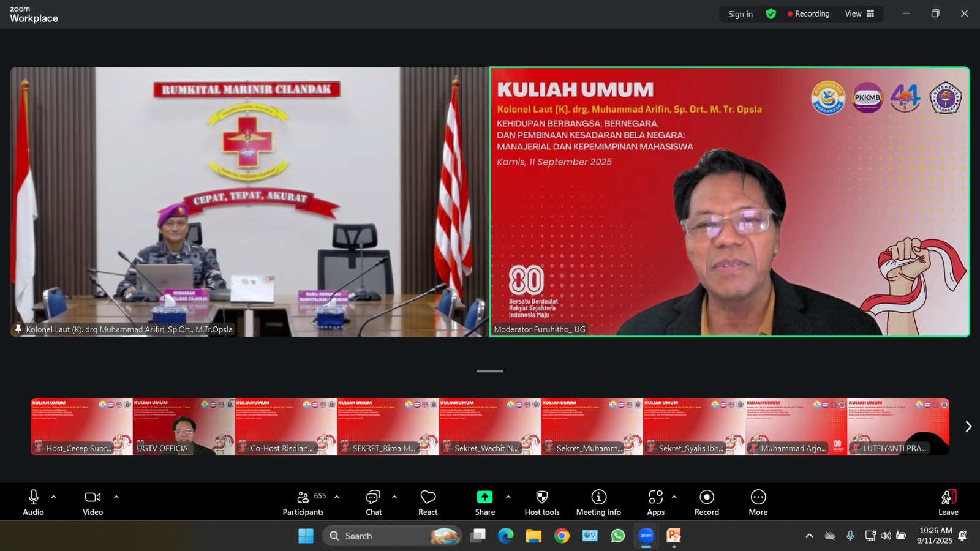Click the More options icon
The width and height of the screenshot is (980, 551).
(x=758, y=497)
